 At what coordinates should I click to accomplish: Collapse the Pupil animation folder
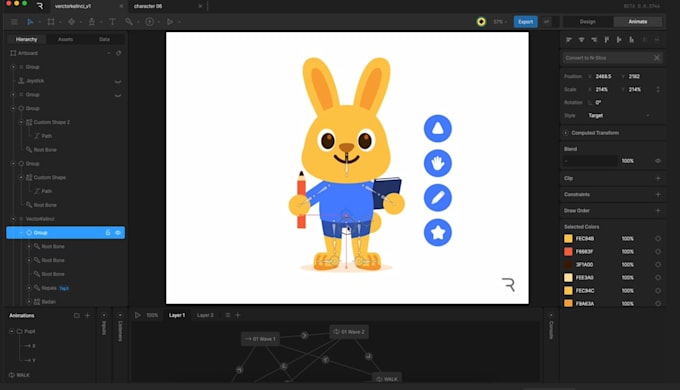pyautogui.click(x=12, y=331)
